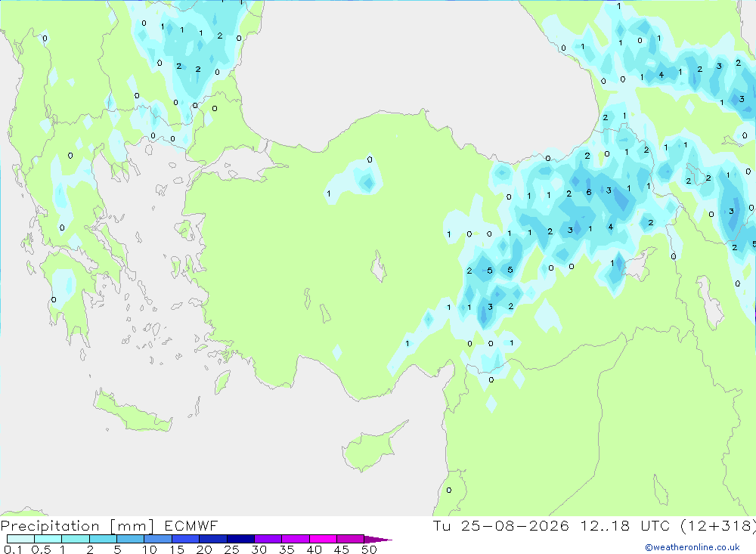The image size is (756, 554).
Task: Click the 0.1–0.5 mm palest legend swatch
Action: 20,539
